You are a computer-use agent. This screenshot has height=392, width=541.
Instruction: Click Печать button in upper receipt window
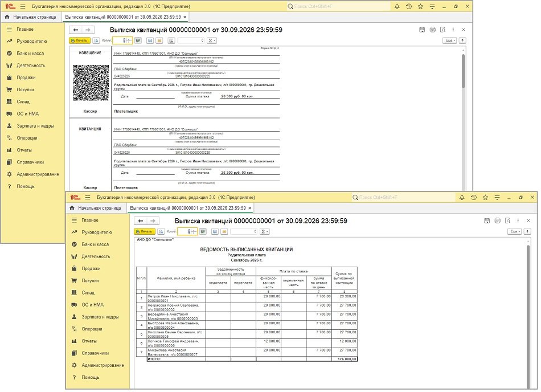[x=80, y=40]
